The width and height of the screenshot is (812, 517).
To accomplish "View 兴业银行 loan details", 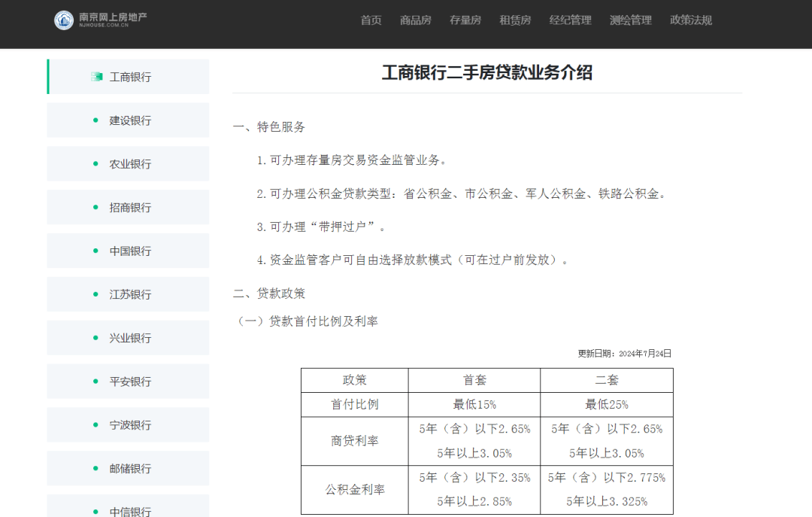I will (x=129, y=338).
